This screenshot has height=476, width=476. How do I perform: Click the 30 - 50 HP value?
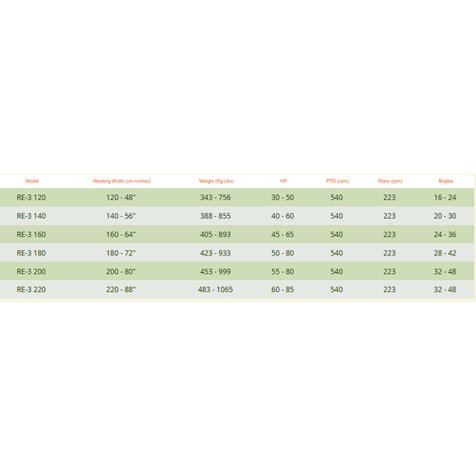pyautogui.click(x=282, y=198)
